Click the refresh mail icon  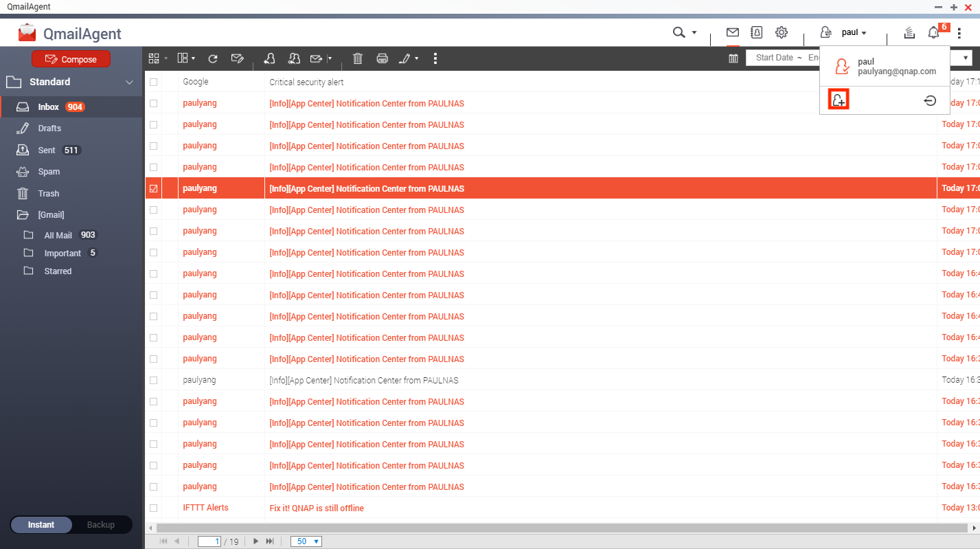point(213,59)
